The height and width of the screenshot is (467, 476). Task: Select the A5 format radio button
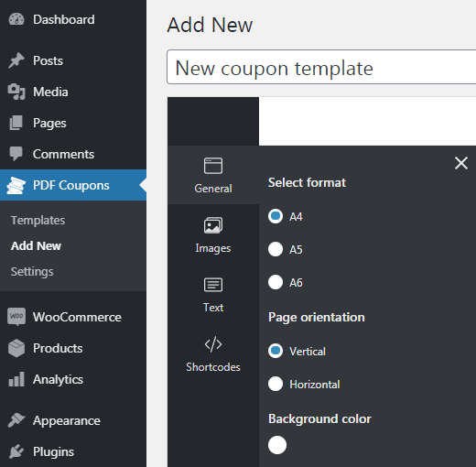pos(276,249)
